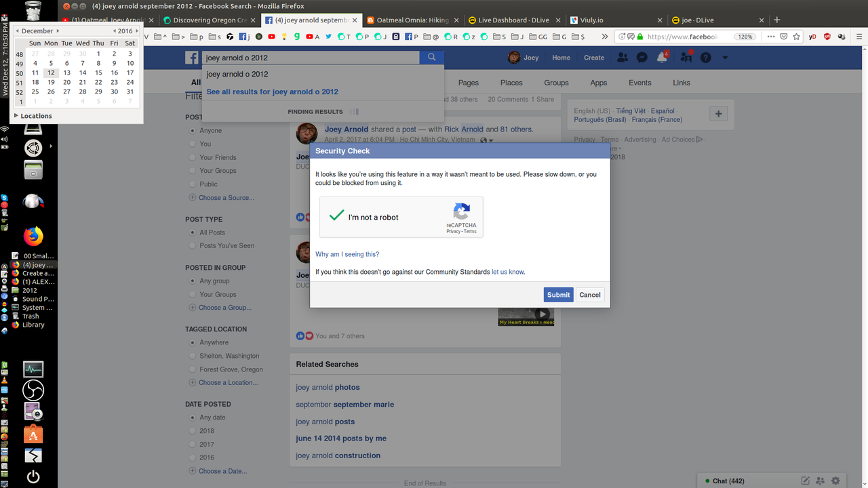Select Public radio option
868x488 pixels.
click(x=193, y=184)
